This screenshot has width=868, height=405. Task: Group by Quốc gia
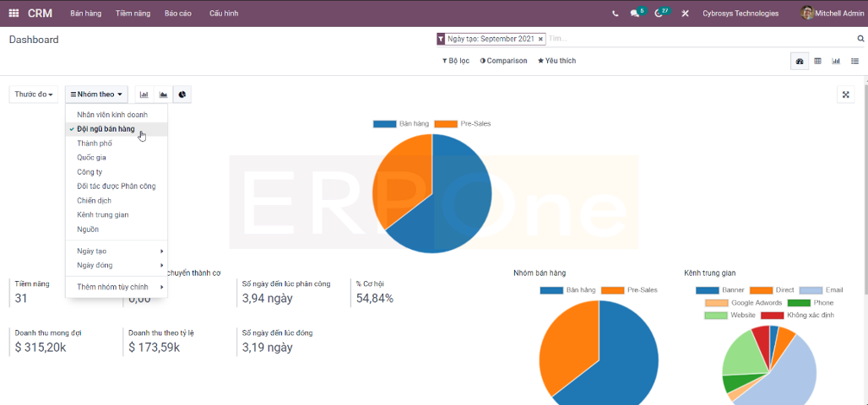click(x=117, y=158)
